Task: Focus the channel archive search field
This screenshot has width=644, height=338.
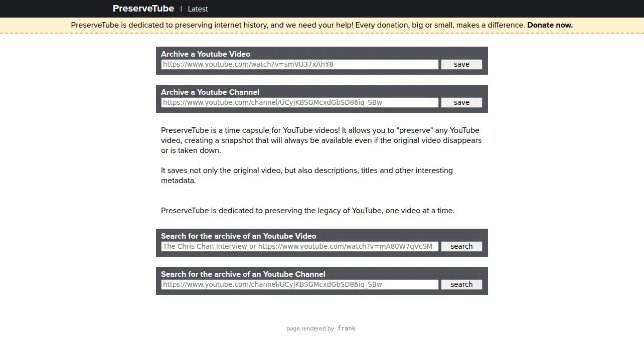Action: 300,284
